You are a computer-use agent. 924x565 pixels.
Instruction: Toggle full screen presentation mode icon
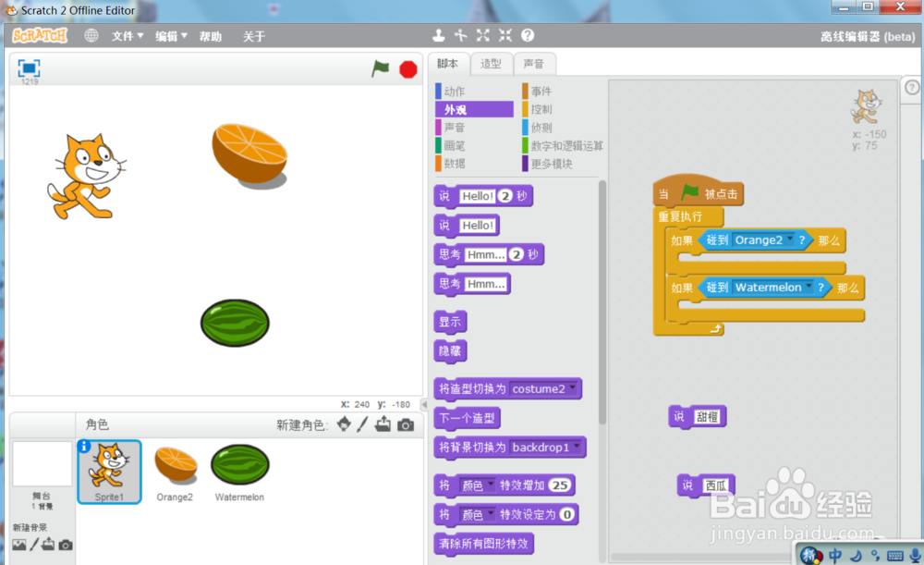pos(29,68)
